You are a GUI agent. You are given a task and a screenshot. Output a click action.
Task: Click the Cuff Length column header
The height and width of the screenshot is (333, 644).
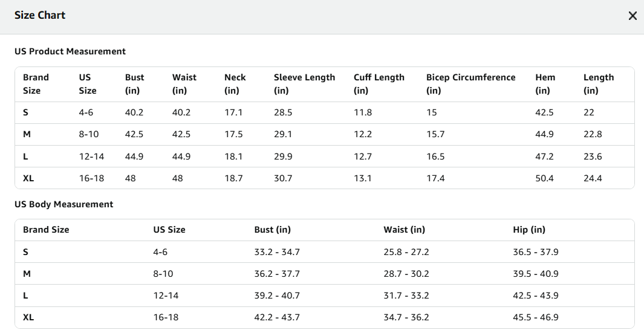pos(379,84)
